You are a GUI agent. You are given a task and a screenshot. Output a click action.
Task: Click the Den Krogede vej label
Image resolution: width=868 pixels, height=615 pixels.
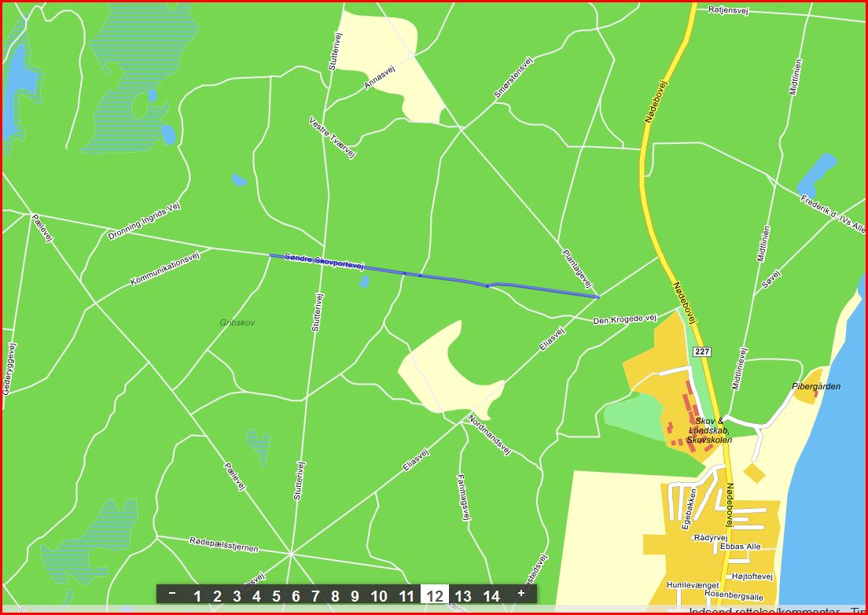tap(624, 319)
